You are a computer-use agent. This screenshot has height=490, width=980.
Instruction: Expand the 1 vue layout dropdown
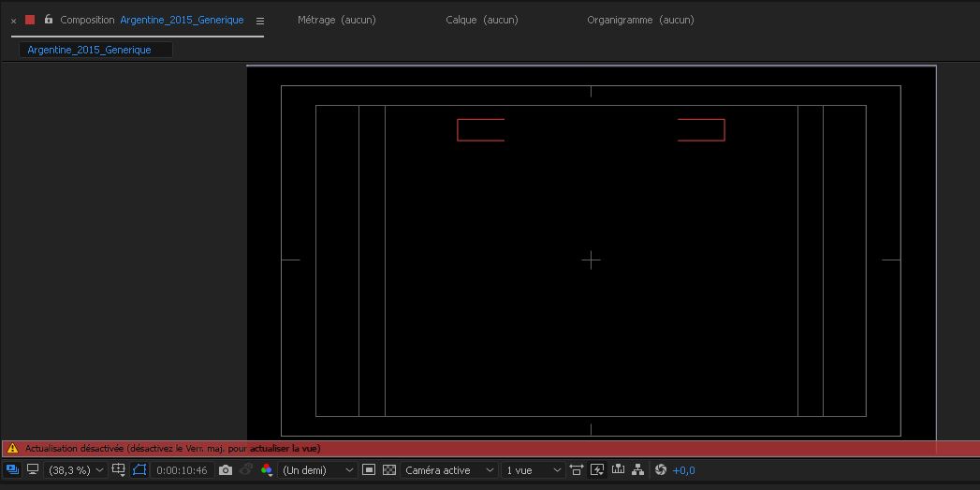coord(534,469)
